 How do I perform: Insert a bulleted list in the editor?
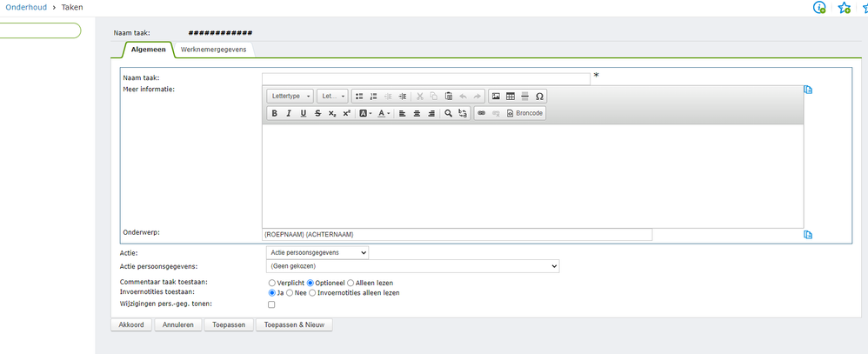point(359,96)
